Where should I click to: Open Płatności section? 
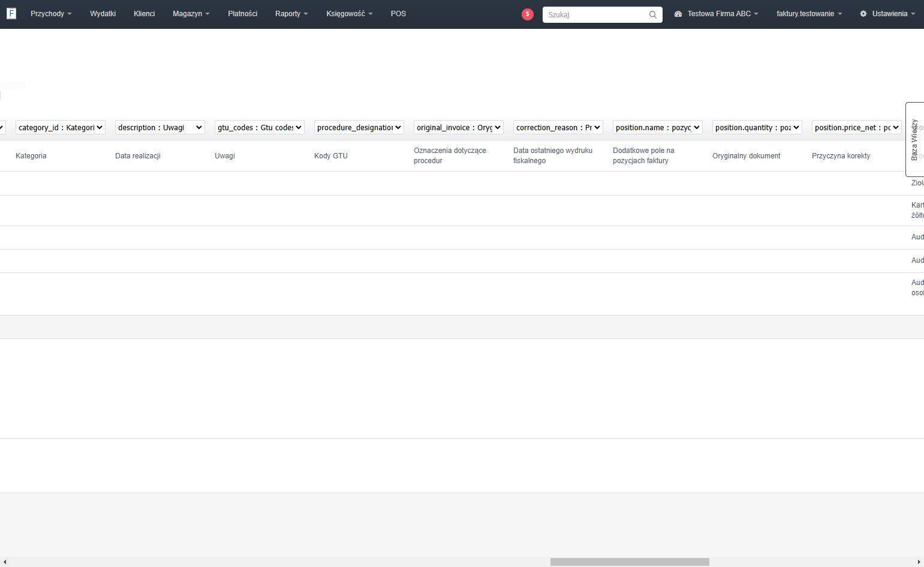[x=242, y=14]
